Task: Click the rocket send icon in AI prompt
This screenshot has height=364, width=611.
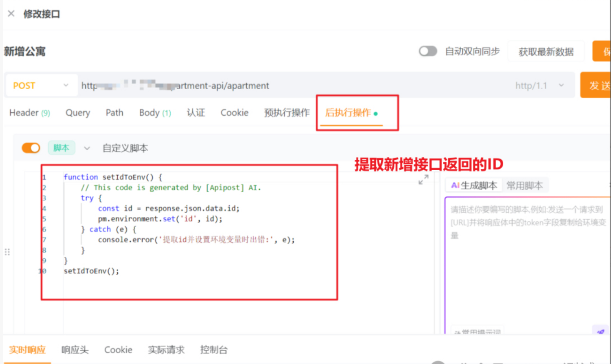Action: pyautogui.click(x=600, y=331)
